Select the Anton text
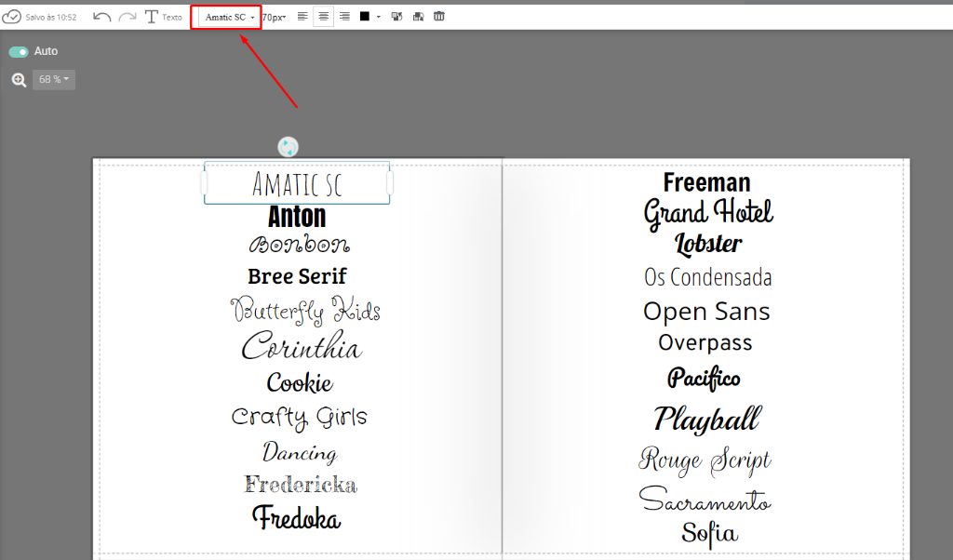Screen dimensions: 953x560 [297, 217]
